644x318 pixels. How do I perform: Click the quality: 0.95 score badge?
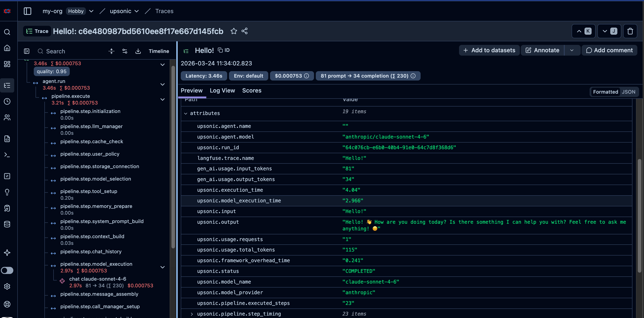click(52, 71)
